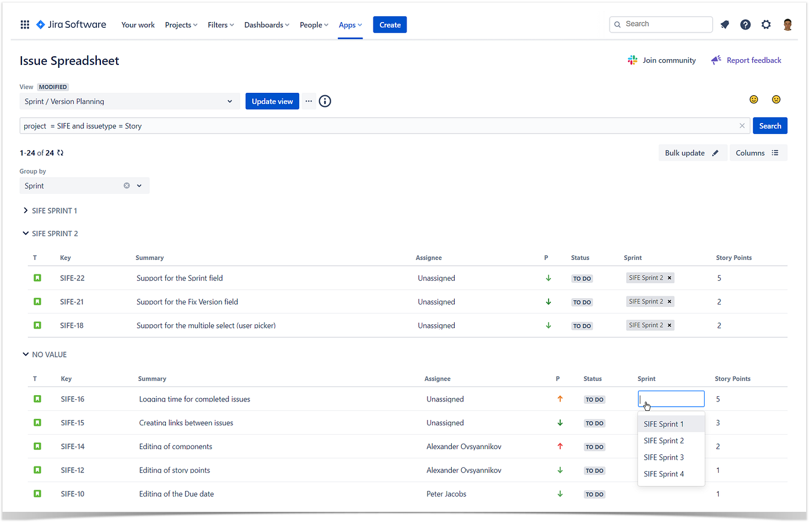812x524 pixels.
Task: Open the Apps dropdown menu
Action: coord(350,25)
